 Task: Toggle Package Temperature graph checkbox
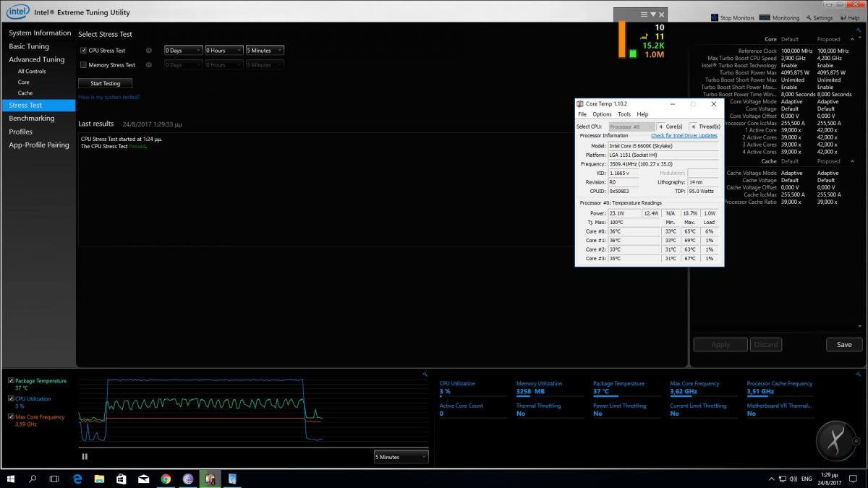tap(10, 381)
